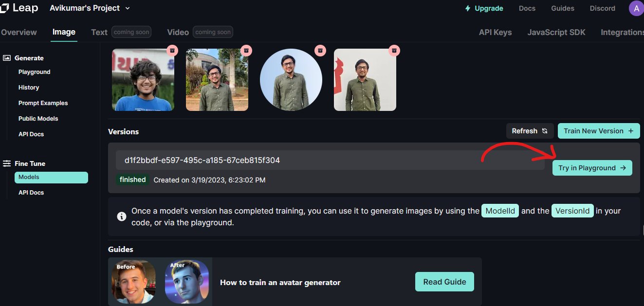Click the finished status badge
This screenshot has width=644, height=306.
point(132,180)
